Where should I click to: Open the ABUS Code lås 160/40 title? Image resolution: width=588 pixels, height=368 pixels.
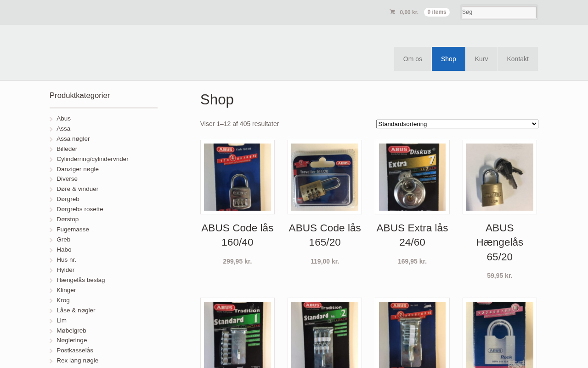237,235
